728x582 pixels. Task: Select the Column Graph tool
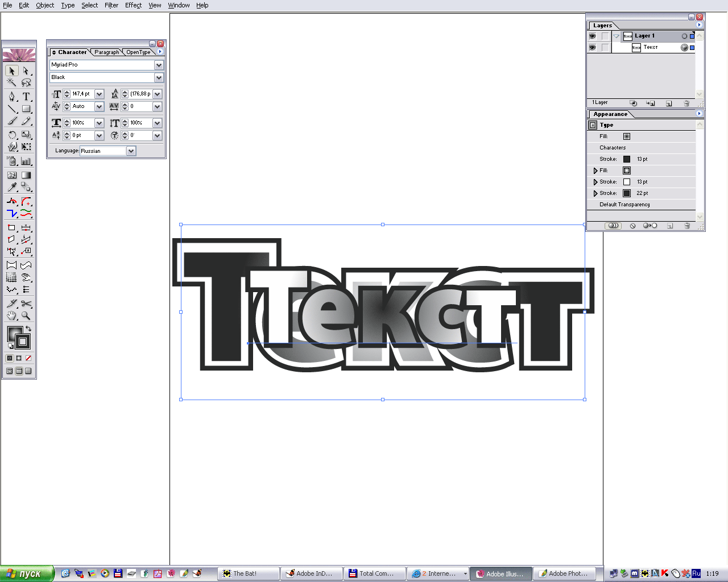pos(26,161)
